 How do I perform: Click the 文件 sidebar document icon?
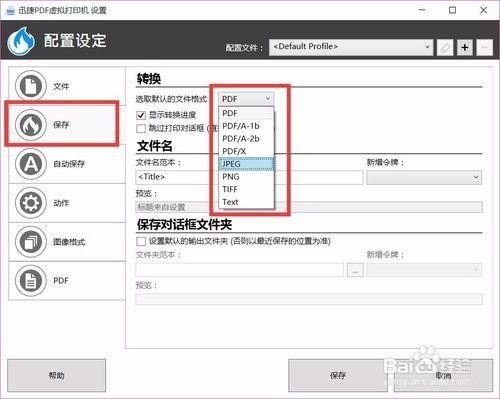tap(31, 86)
